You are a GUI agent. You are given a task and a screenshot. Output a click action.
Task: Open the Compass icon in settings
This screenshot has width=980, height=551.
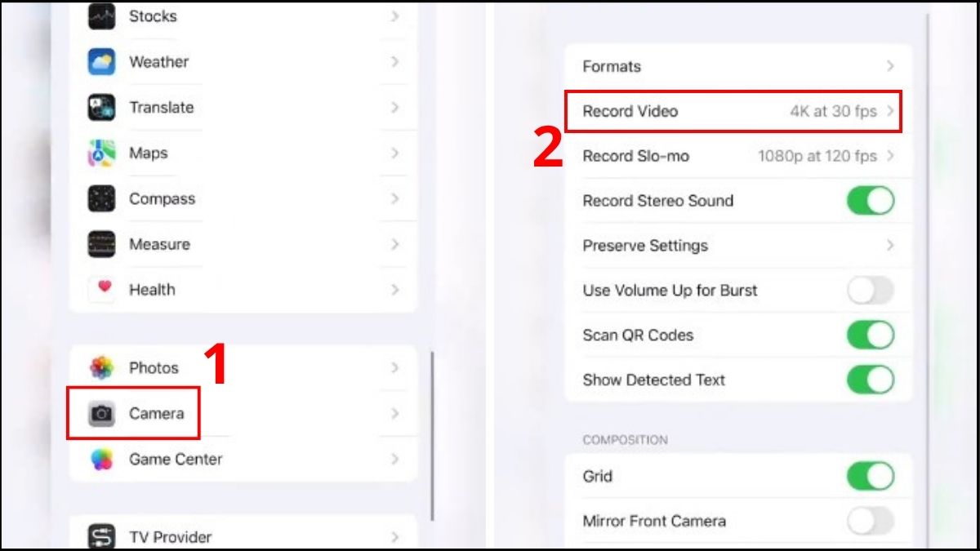pos(102,199)
